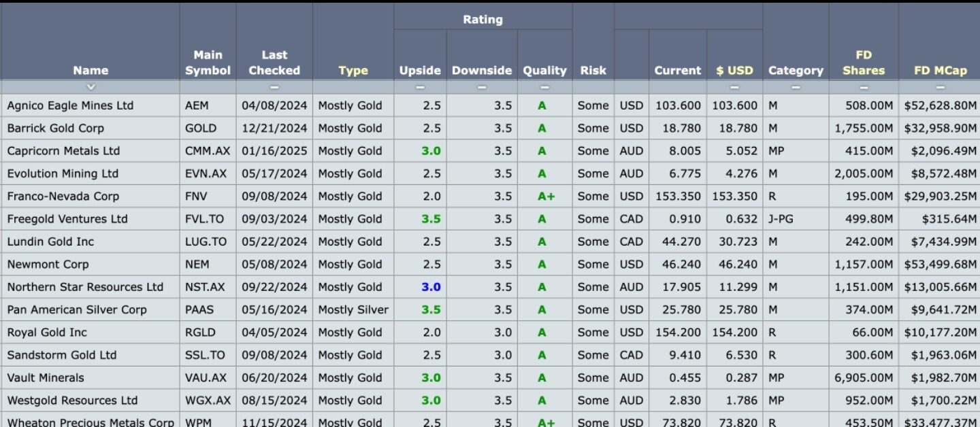Screen dimensions: 980x427
Task: Click the filter minus icon under Last Checked
Action: pyautogui.click(x=274, y=87)
